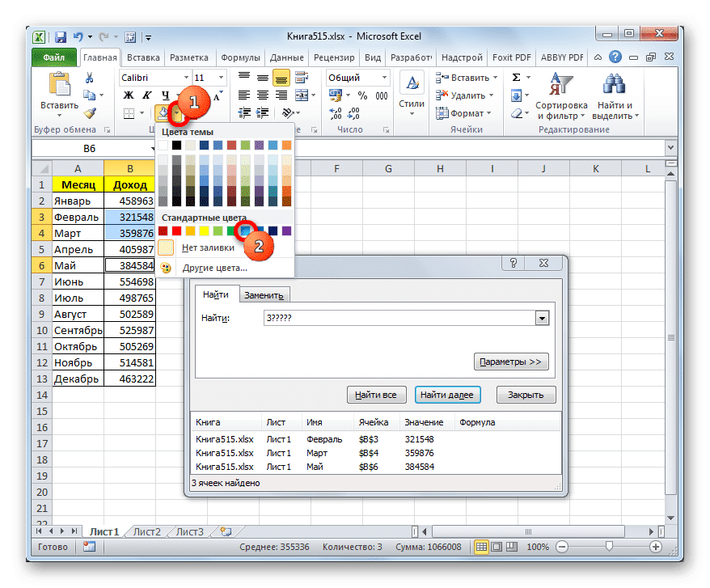Open Сортировка и фильтр menu
The width and height of the screenshot is (710, 588).
(561, 96)
